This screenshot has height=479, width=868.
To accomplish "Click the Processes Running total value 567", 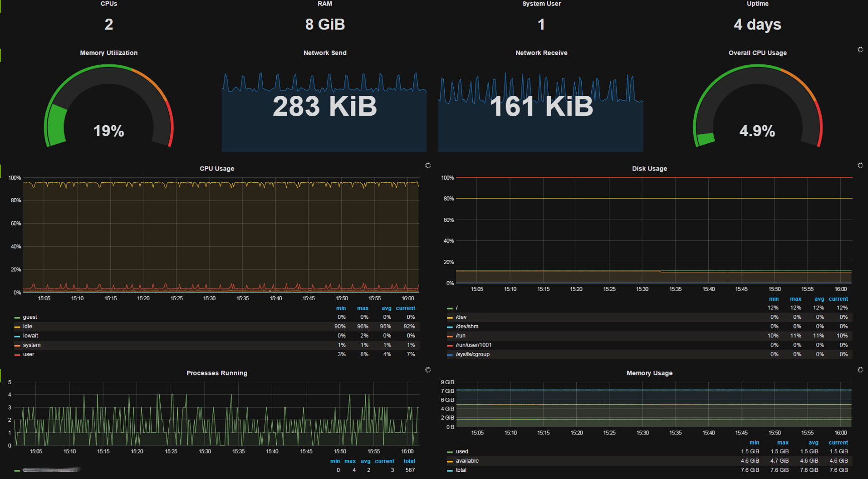I will (x=410, y=470).
